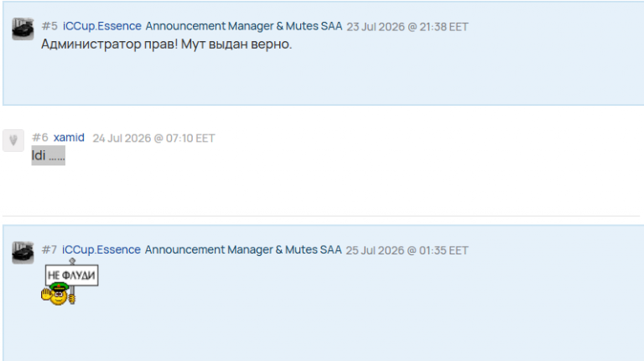Click Announcement Manager & Mutes SAA label in post #5
Viewport: 644px width, 361px height.
click(x=244, y=26)
